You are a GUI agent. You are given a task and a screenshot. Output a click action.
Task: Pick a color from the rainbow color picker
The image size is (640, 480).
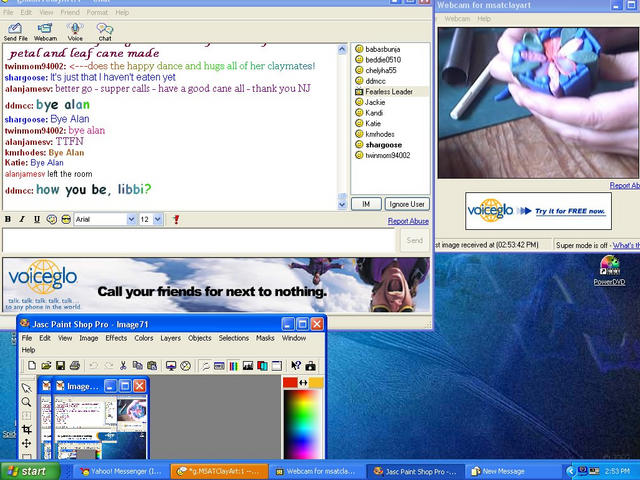pos(302,424)
